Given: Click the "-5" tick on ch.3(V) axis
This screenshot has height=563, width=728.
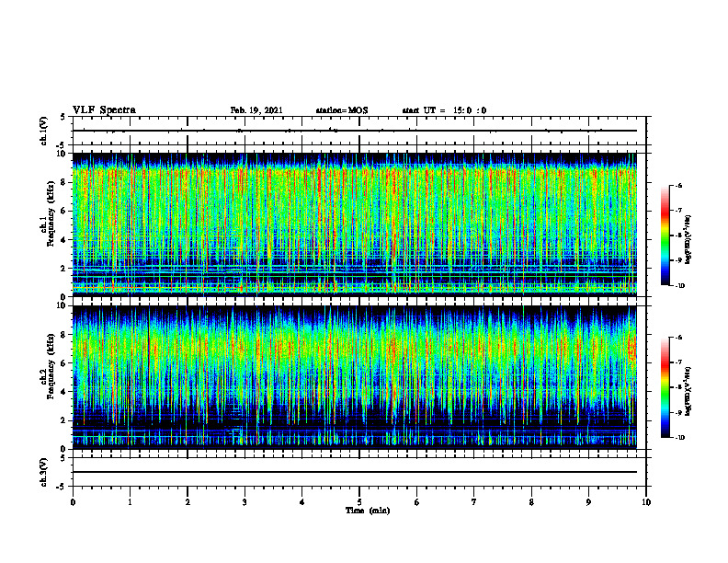Looking at the screenshot, I should [62, 487].
